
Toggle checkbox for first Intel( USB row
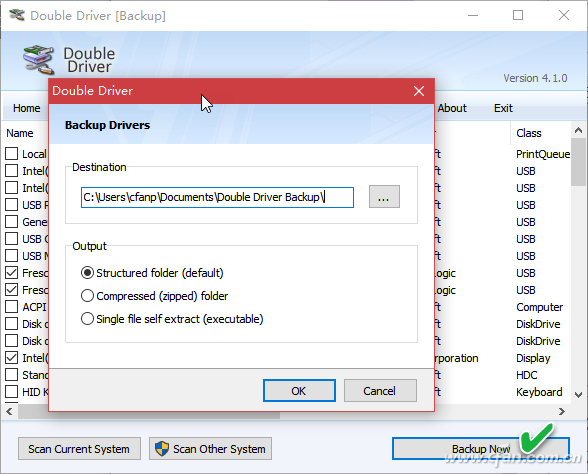12,170
